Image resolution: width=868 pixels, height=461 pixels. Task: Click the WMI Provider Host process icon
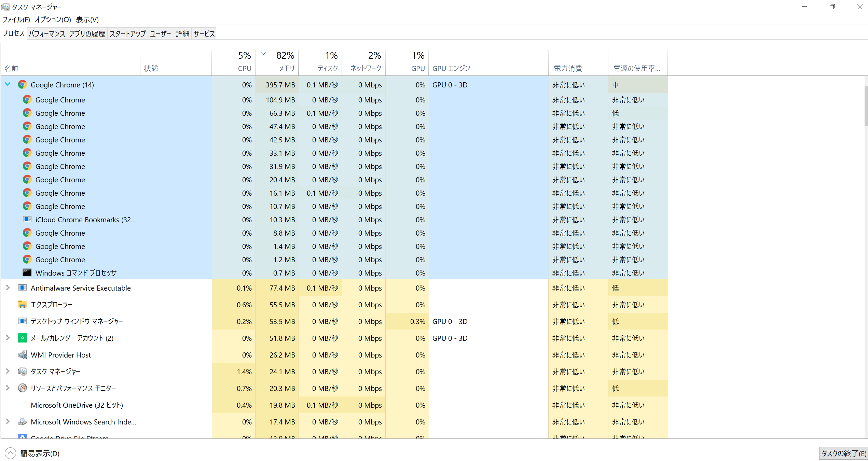(23, 355)
